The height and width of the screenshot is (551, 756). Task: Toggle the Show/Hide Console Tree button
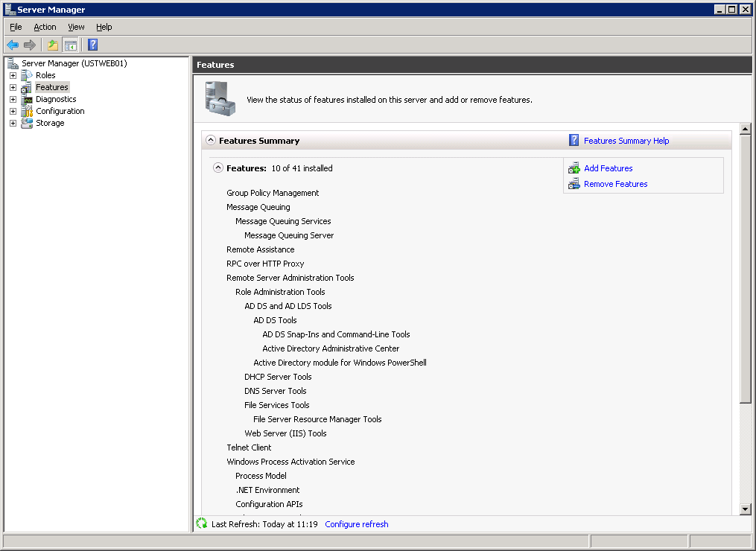click(x=70, y=45)
